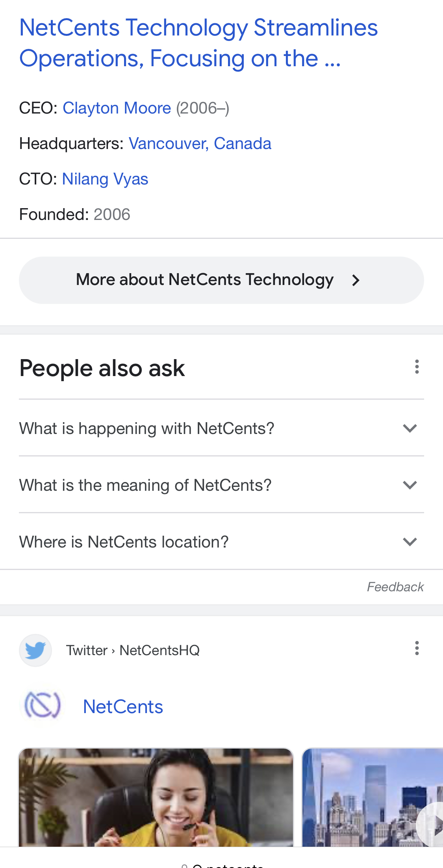
Task: Open Vancouver, Canada headquarters link
Action: [200, 143]
